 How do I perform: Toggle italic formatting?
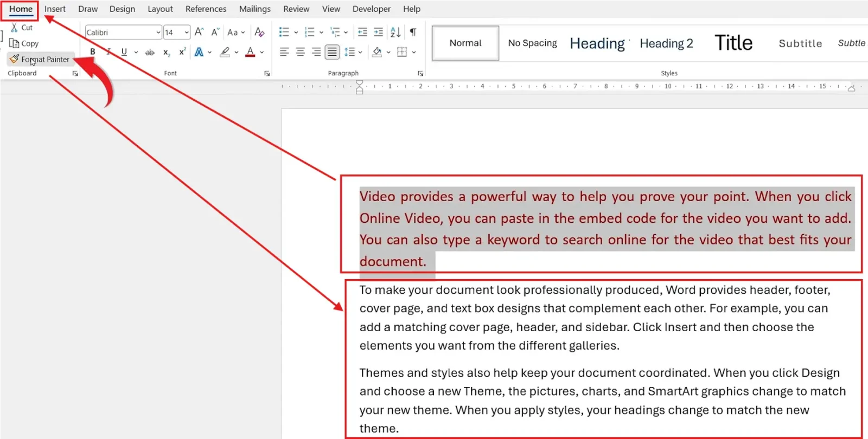(108, 52)
